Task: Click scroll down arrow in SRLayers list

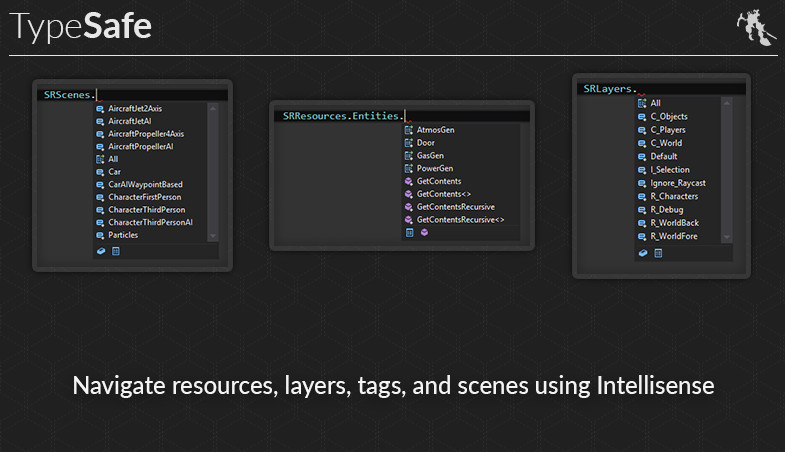Action: click(x=726, y=237)
